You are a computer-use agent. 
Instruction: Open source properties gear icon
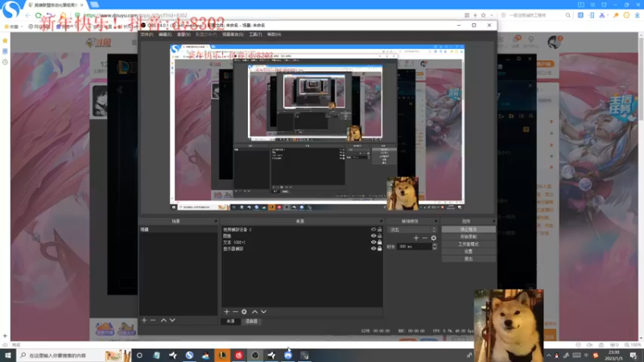pyautogui.click(x=244, y=311)
